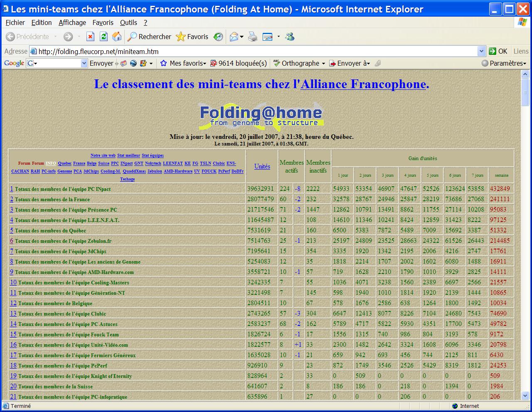Viewport: 532px width, 412px height.
Task: Open the Outils menu
Action: 128,22
